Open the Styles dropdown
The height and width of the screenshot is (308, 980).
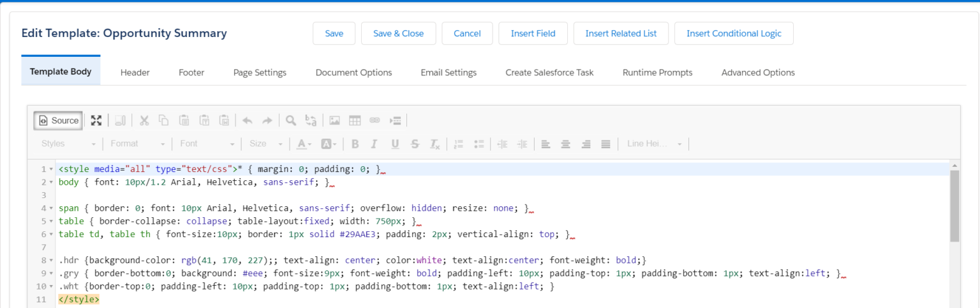[68, 144]
